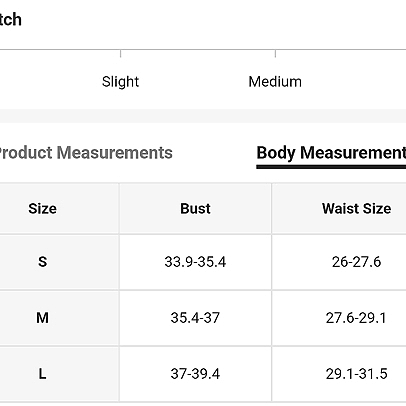Click the Bust column header
The image size is (406, 406).
195,209
